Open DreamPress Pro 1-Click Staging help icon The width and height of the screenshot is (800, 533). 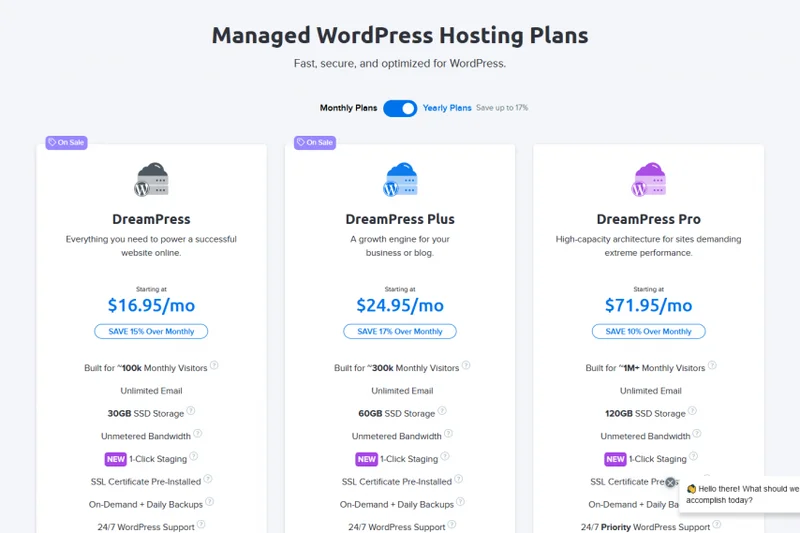tap(693, 456)
